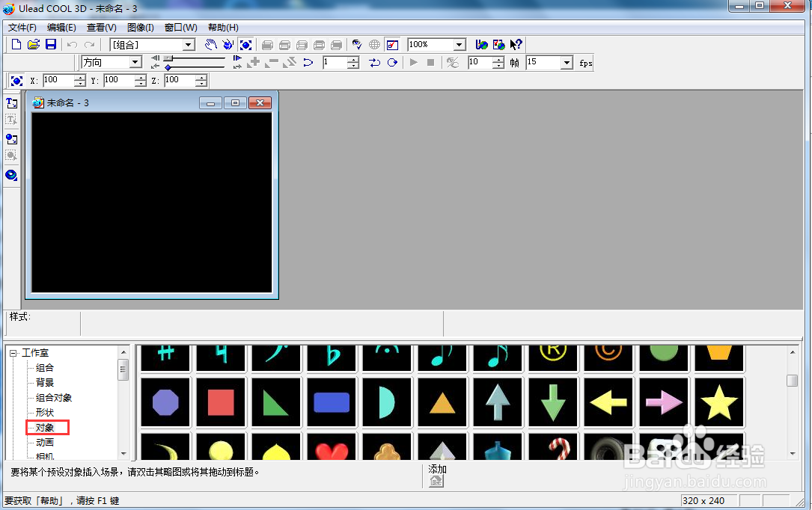Click the Insert Geometric Object icon
Viewport: 812px width, 510px height.
[11, 175]
